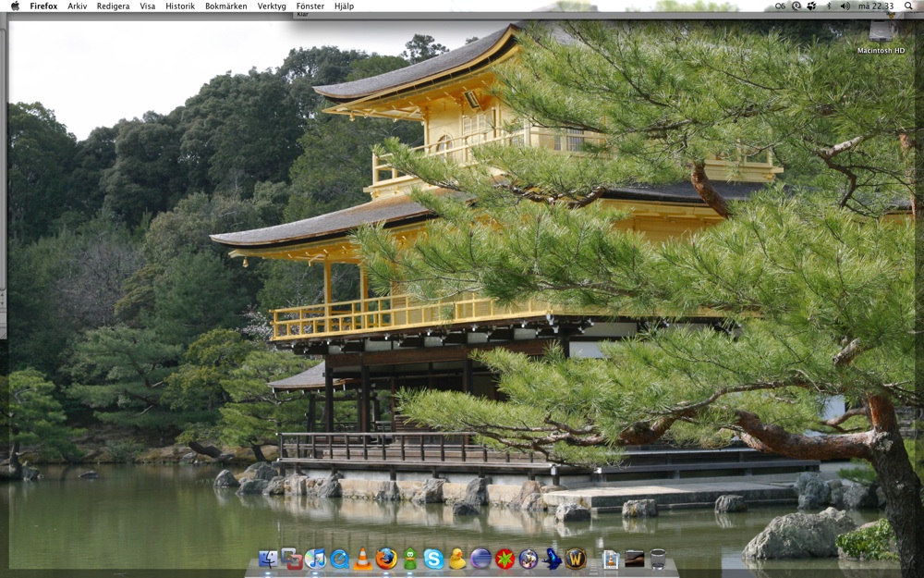Open the Bokmärken menu
This screenshot has height=578, width=924.
coord(226,6)
